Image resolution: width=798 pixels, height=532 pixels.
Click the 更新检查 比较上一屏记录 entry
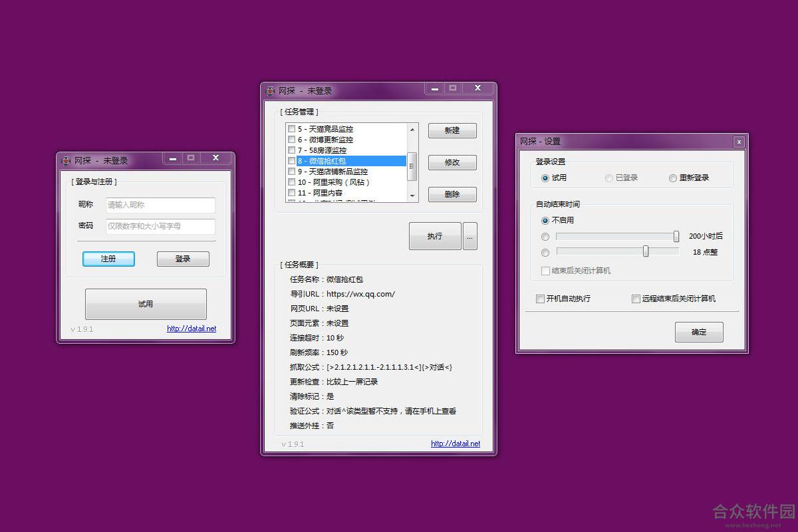point(334,382)
